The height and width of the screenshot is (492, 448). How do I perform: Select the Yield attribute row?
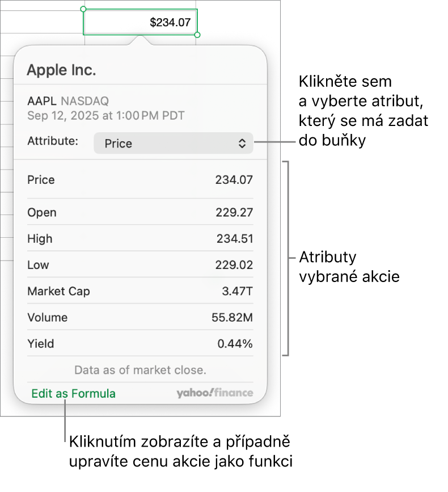point(140,344)
